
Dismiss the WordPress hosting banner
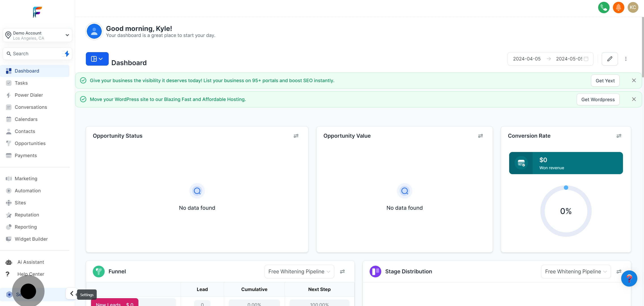[x=634, y=99]
